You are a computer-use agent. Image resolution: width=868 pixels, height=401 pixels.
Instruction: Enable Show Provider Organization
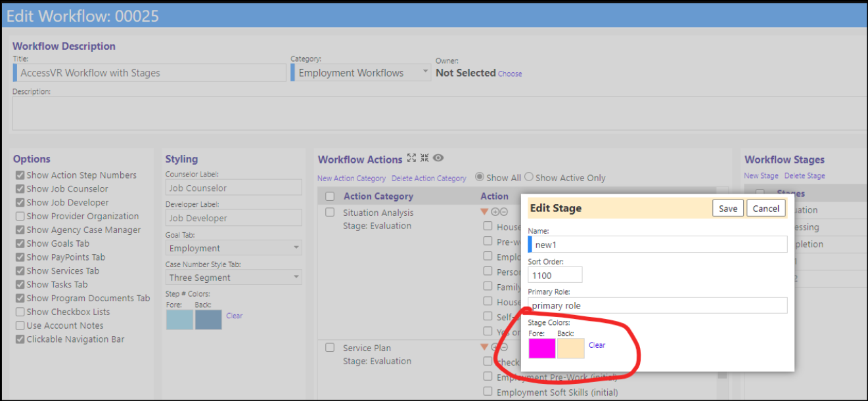[20, 216]
